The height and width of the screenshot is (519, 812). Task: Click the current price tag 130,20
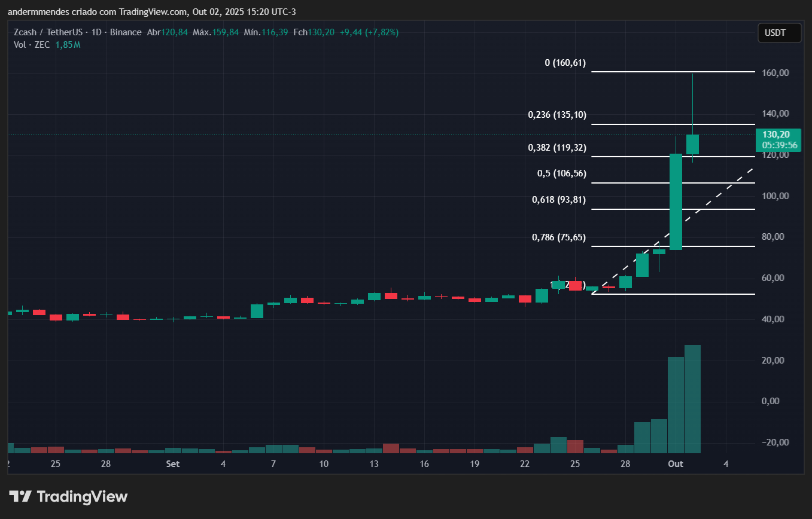pyautogui.click(x=780, y=135)
